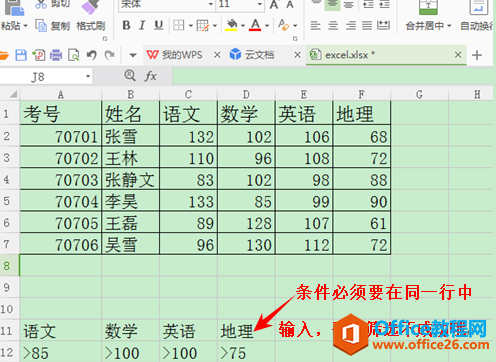Align text right
This screenshot has height=362, width=496.
[350, 25]
